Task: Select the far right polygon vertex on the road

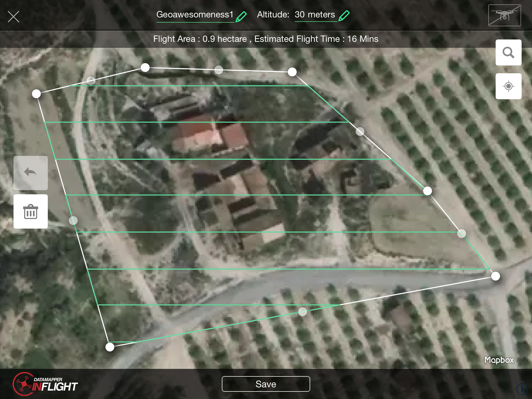Action: 496,276
